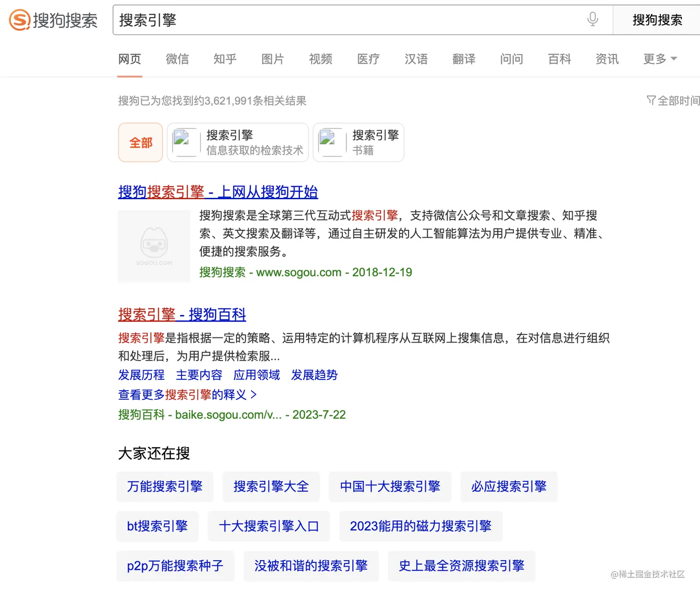
Task: Open the 图片 tab
Action: tap(273, 59)
